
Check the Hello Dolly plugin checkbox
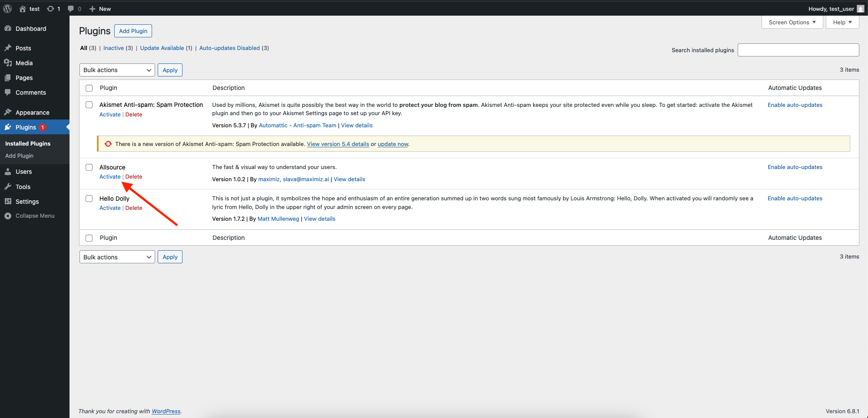coord(89,199)
